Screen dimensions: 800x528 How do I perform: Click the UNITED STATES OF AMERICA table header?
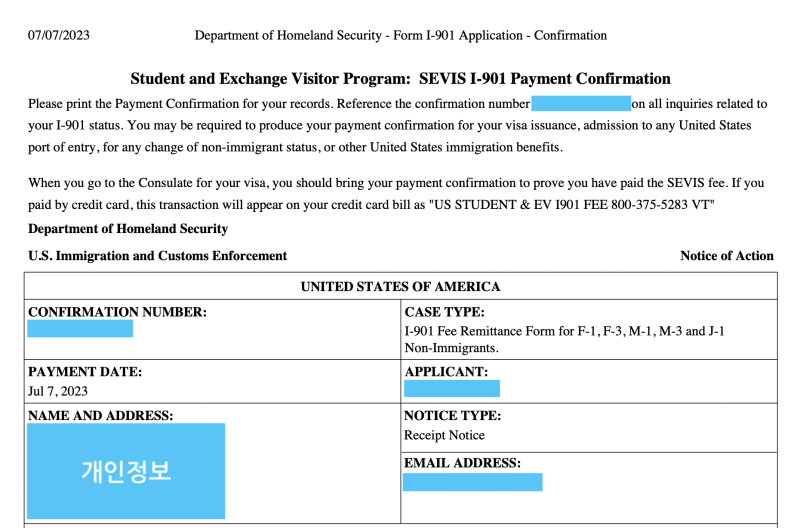pyautogui.click(x=400, y=287)
